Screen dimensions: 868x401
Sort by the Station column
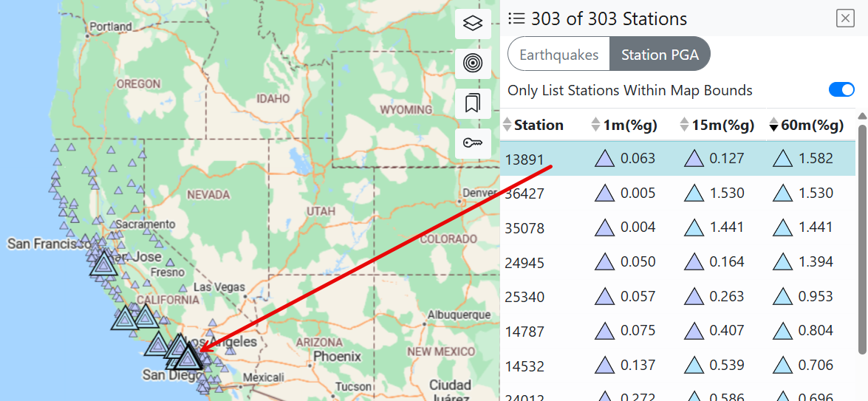click(533, 125)
